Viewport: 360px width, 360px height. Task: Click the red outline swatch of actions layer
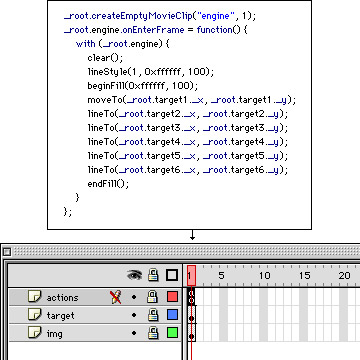point(172,297)
